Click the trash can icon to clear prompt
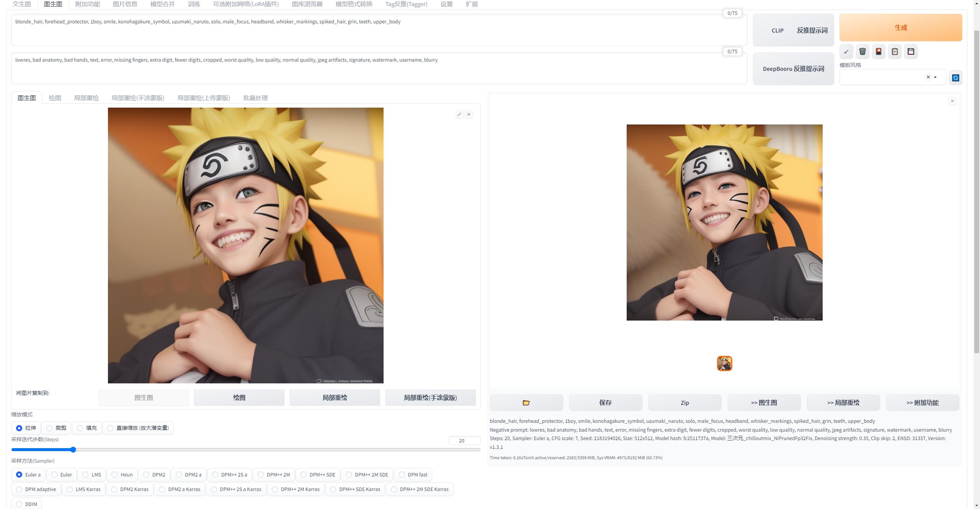The height and width of the screenshot is (509, 980). click(x=862, y=52)
